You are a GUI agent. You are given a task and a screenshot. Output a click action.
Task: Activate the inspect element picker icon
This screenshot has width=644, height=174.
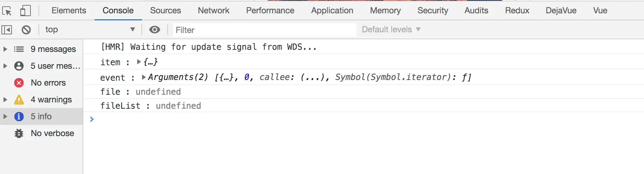(x=7, y=11)
